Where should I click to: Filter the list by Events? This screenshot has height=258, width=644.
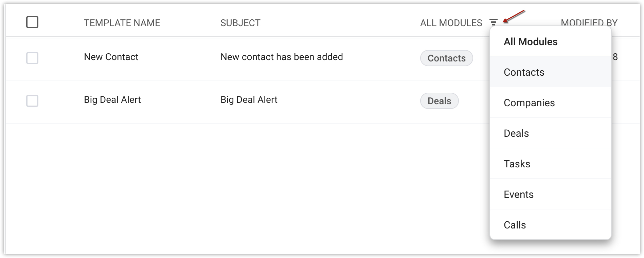point(519,195)
